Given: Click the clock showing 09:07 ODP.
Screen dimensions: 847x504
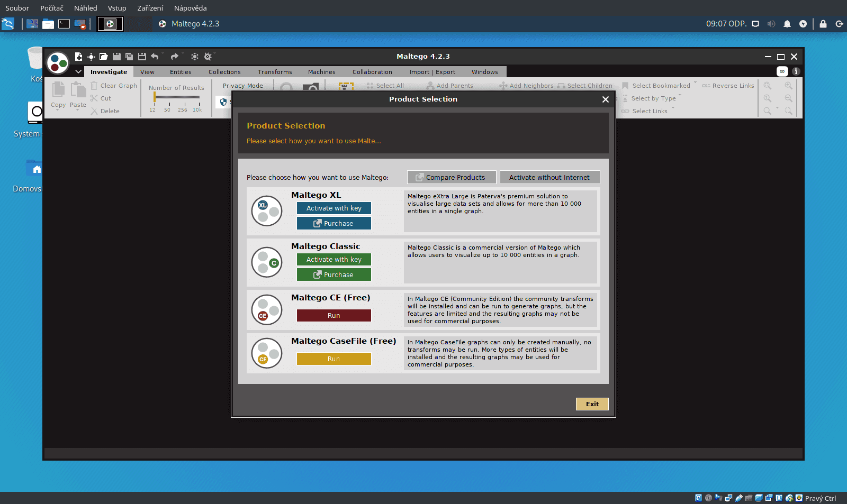Looking at the screenshot, I should click(x=726, y=24).
